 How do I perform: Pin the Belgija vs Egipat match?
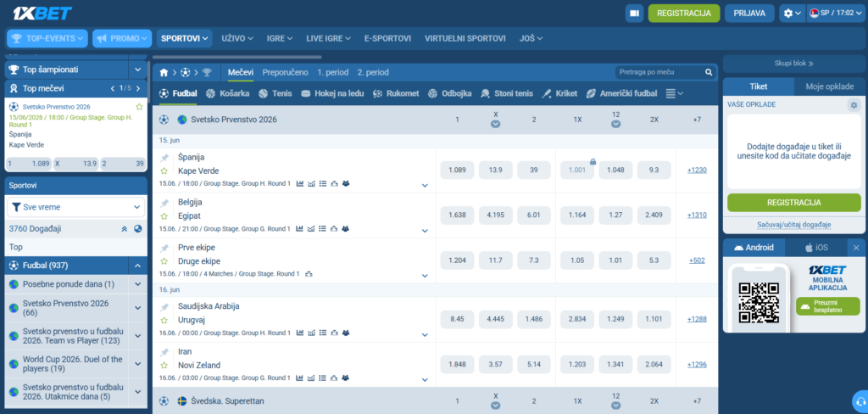point(164,203)
